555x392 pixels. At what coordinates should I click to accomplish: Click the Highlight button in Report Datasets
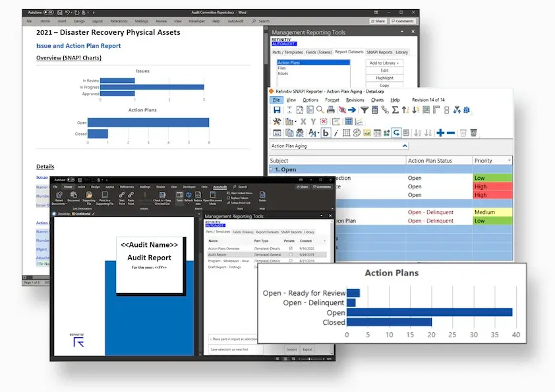384,78
